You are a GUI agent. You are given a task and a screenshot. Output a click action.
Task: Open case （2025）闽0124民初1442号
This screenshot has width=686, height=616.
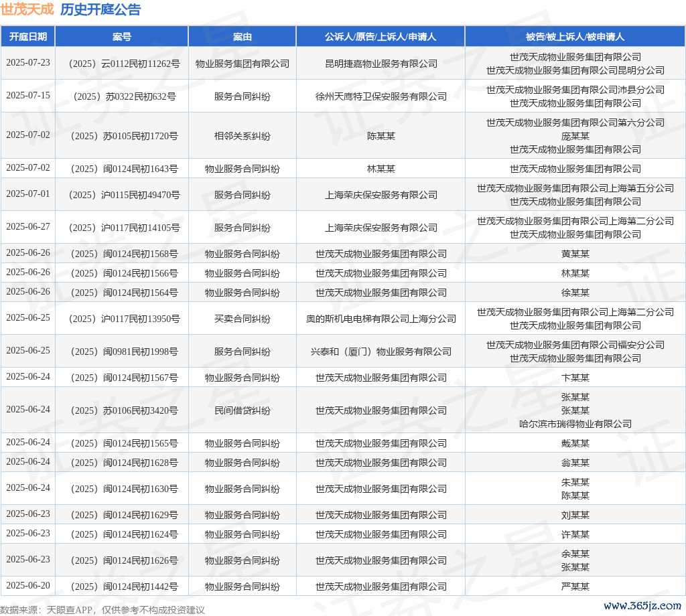(x=122, y=587)
